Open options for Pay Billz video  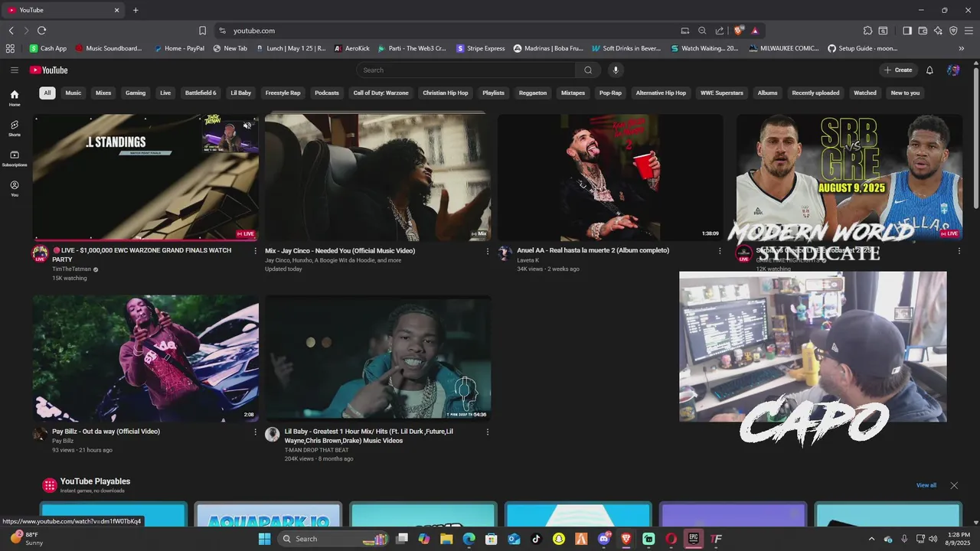click(x=255, y=432)
